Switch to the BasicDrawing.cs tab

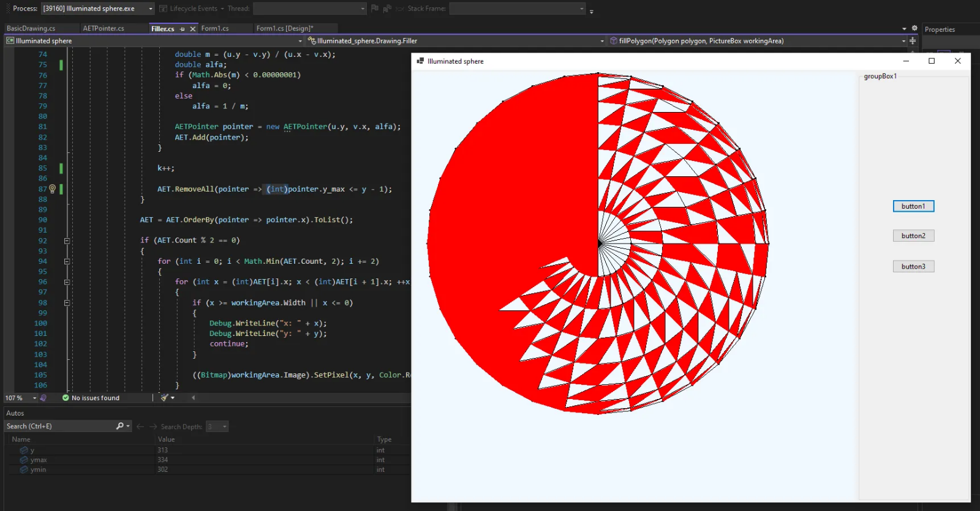coord(31,29)
